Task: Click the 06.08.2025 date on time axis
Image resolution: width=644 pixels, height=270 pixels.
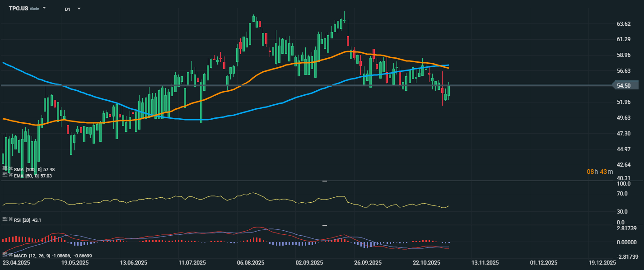Action: point(250,262)
